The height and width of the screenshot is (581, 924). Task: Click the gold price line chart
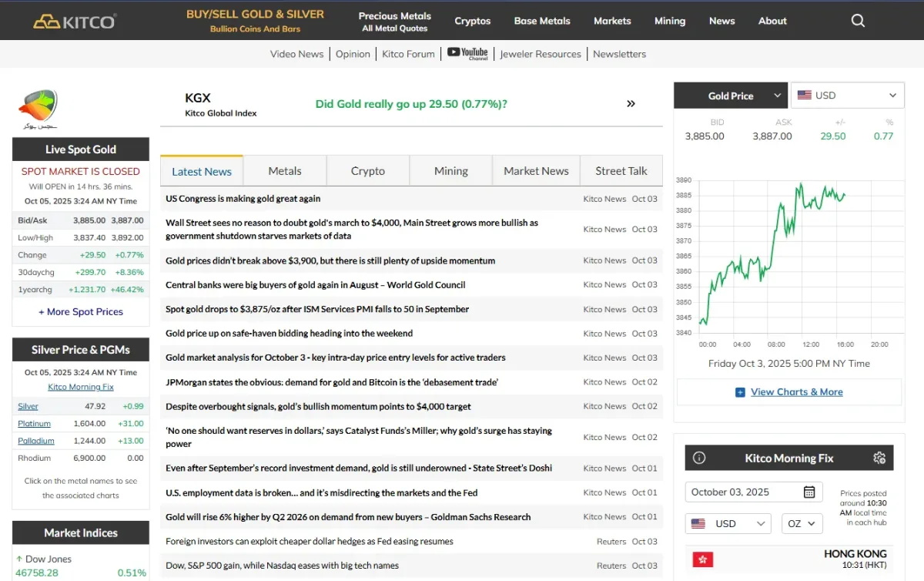pos(789,262)
